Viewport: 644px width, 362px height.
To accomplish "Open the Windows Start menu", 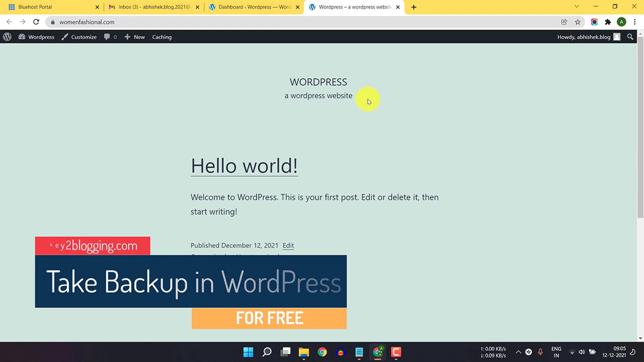I will tap(248, 352).
